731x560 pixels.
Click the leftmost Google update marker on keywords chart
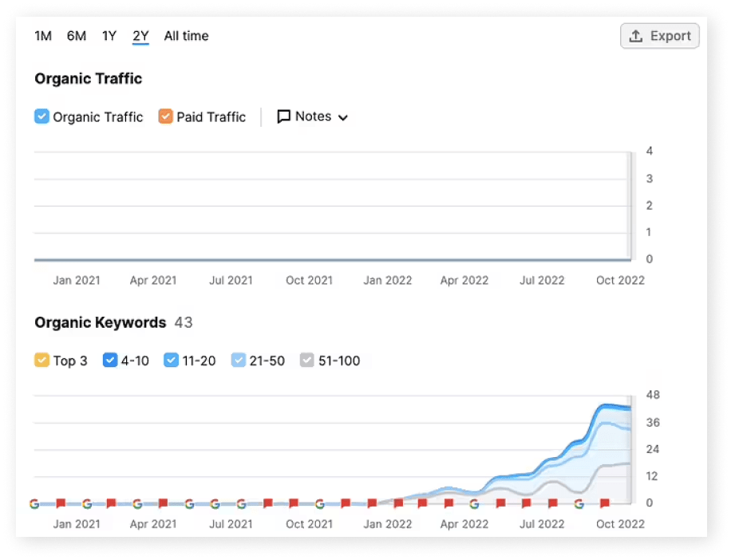tap(34, 503)
